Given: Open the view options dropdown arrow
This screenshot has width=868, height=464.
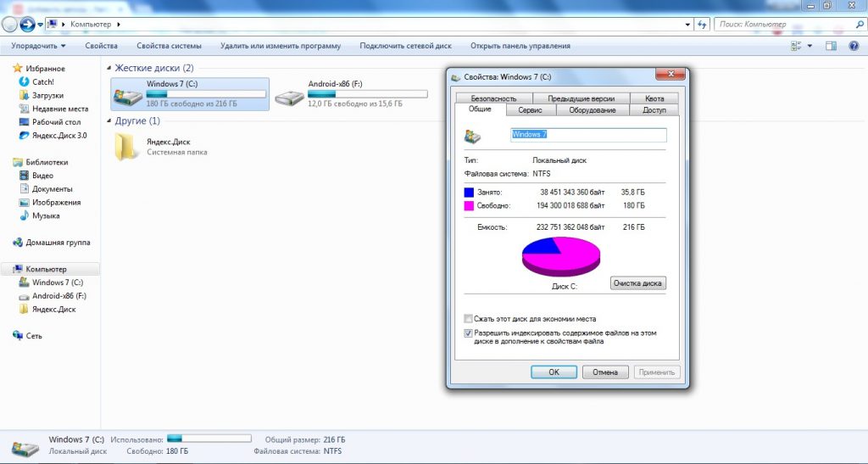Looking at the screenshot, I should tap(810, 46).
